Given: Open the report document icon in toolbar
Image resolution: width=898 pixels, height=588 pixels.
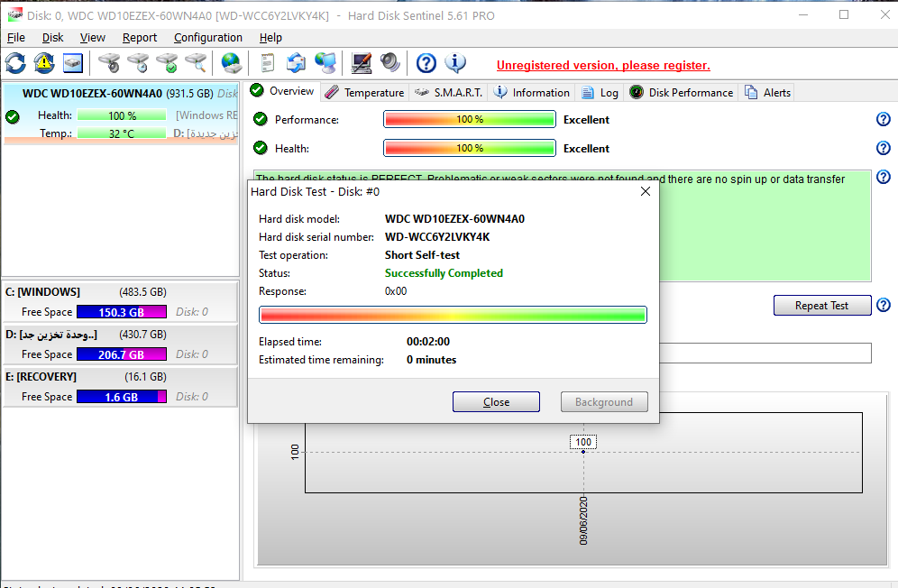Looking at the screenshot, I should click(268, 63).
